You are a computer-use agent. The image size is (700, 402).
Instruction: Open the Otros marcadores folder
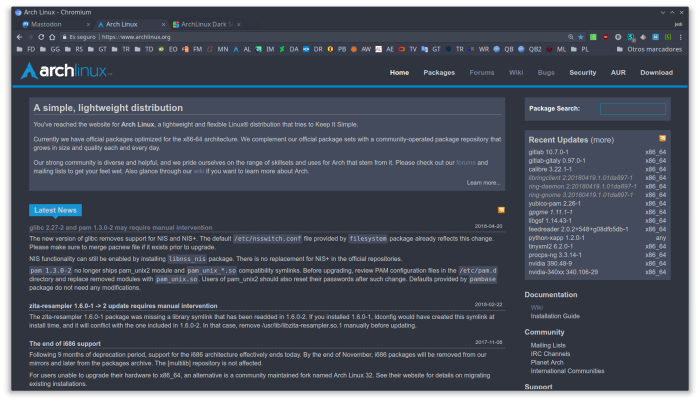point(650,50)
